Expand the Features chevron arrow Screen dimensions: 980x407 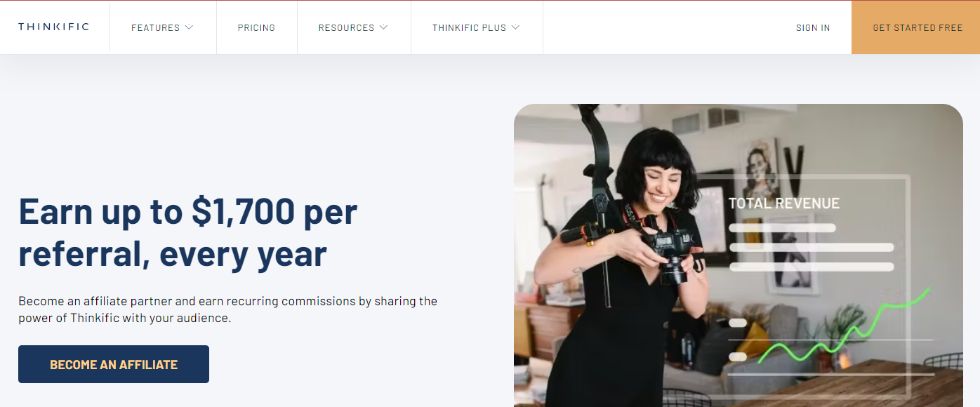pos(189,27)
